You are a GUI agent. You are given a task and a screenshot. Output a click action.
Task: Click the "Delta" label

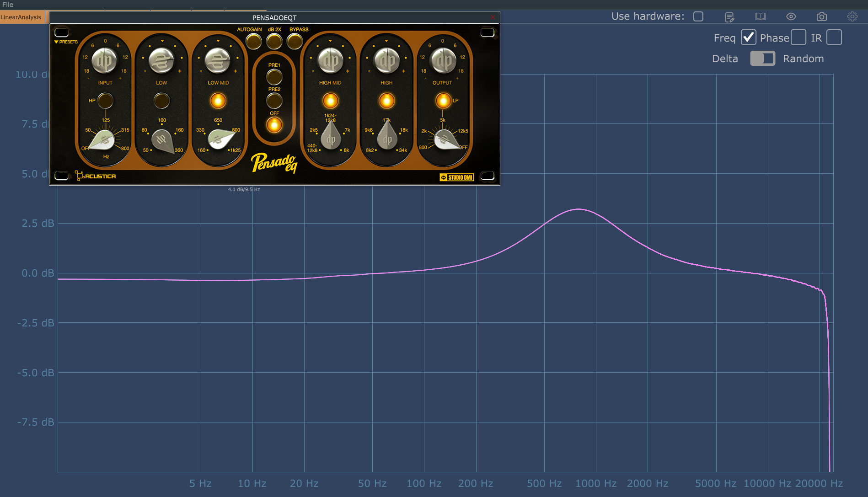click(725, 59)
